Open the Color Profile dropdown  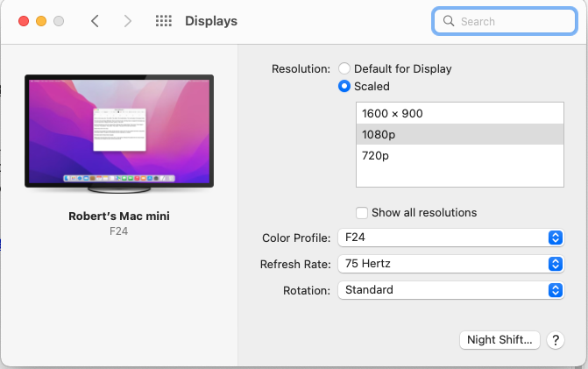(450, 238)
